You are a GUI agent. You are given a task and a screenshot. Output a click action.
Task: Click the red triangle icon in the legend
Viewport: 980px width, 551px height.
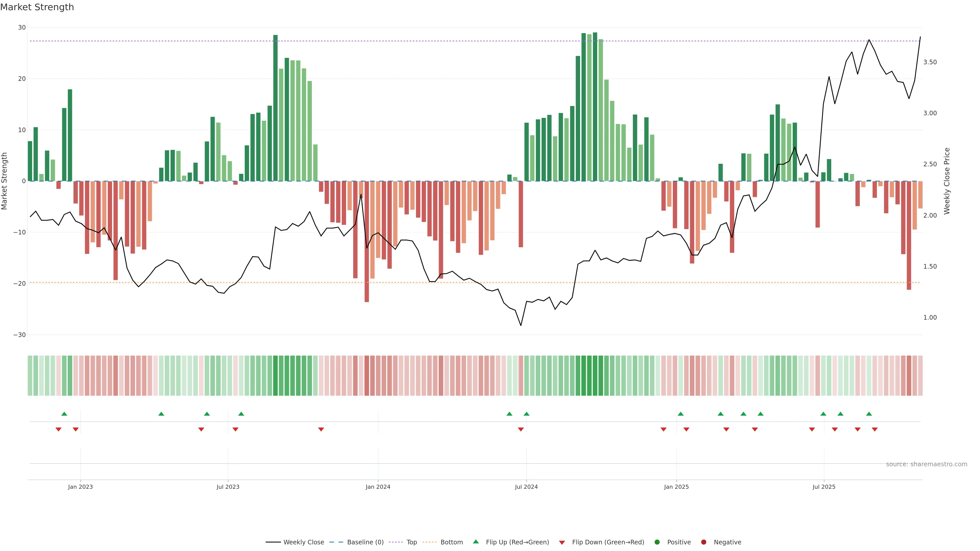pos(562,542)
